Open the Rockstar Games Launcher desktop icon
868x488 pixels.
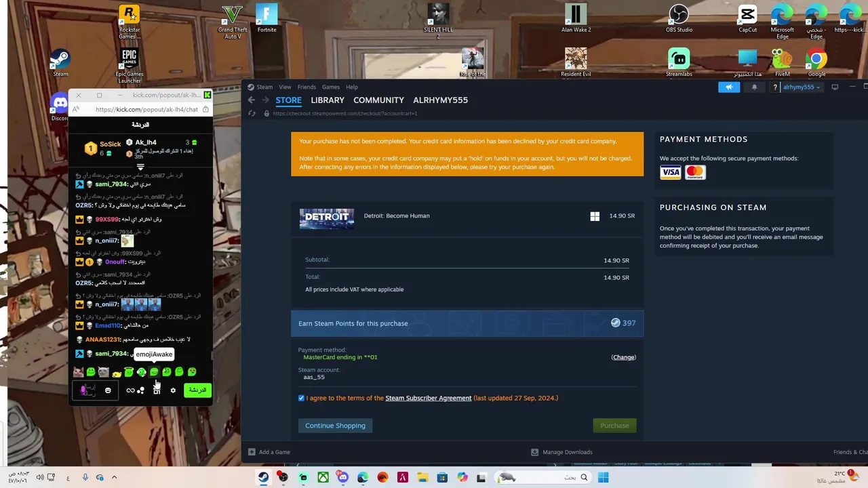click(129, 22)
